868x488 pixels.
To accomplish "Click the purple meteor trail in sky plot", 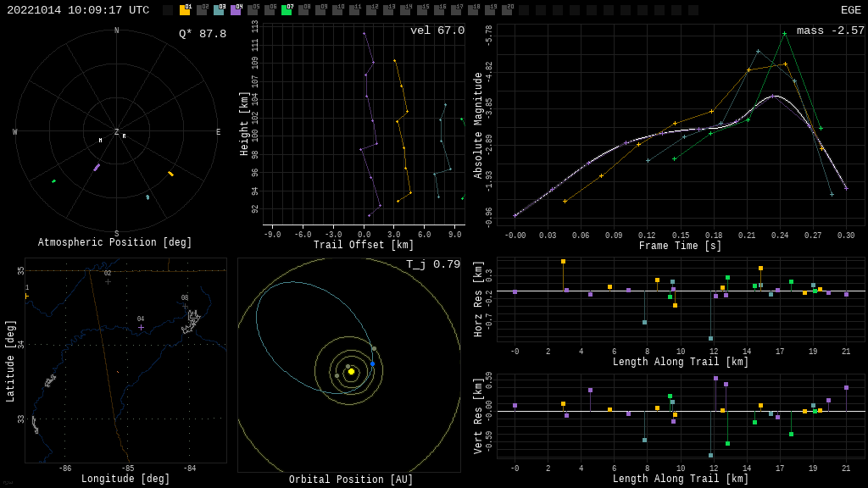I will pyautogui.click(x=97, y=168).
